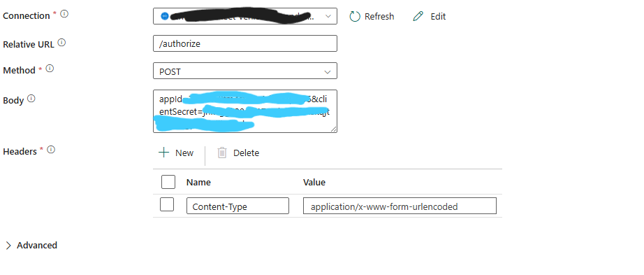Click the Body info icon
The height and width of the screenshot is (275, 644).
31,99
